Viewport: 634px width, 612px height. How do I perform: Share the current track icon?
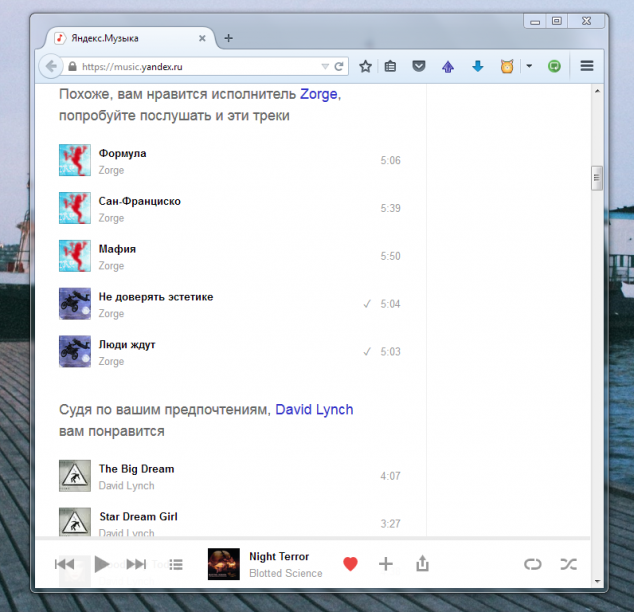coord(423,563)
